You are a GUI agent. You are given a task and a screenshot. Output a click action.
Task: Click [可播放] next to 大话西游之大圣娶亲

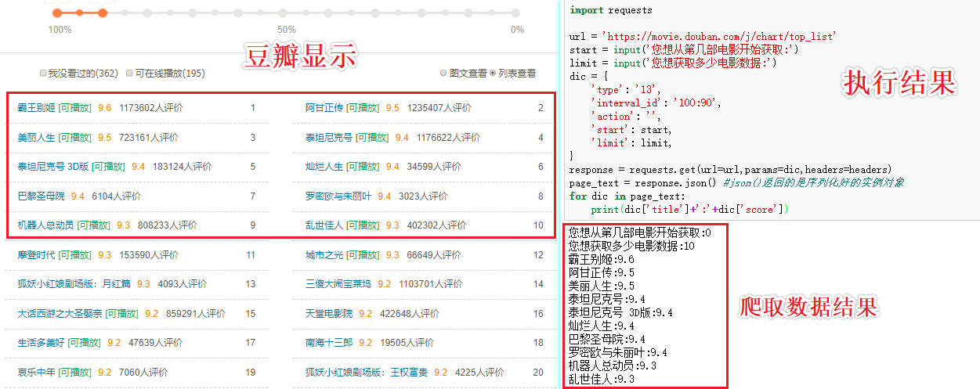point(122,314)
